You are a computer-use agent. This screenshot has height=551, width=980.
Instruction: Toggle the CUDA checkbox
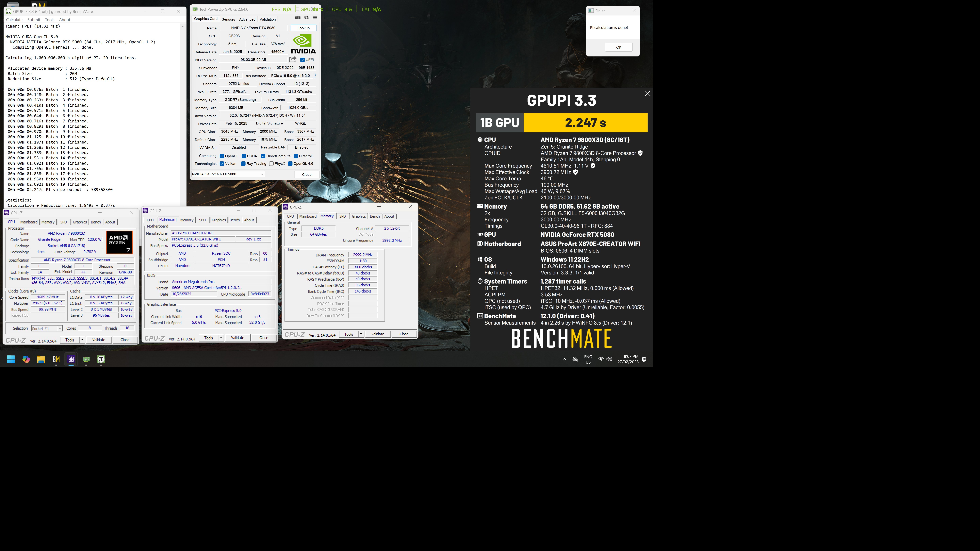coord(244,156)
